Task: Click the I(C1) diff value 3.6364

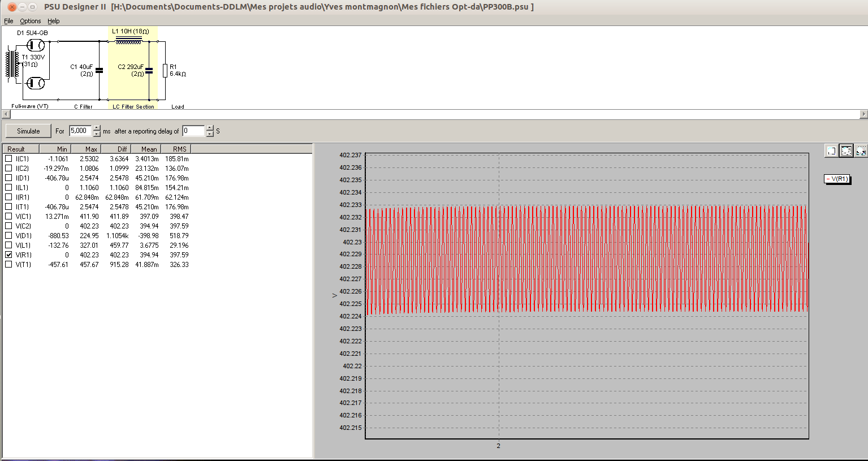Action: (x=119, y=158)
